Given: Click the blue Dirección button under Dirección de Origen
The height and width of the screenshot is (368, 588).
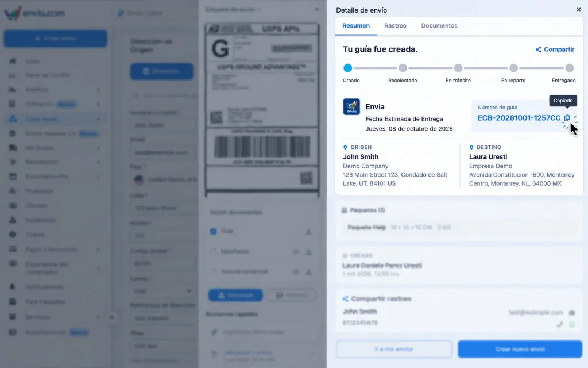Looking at the screenshot, I should coord(162,71).
